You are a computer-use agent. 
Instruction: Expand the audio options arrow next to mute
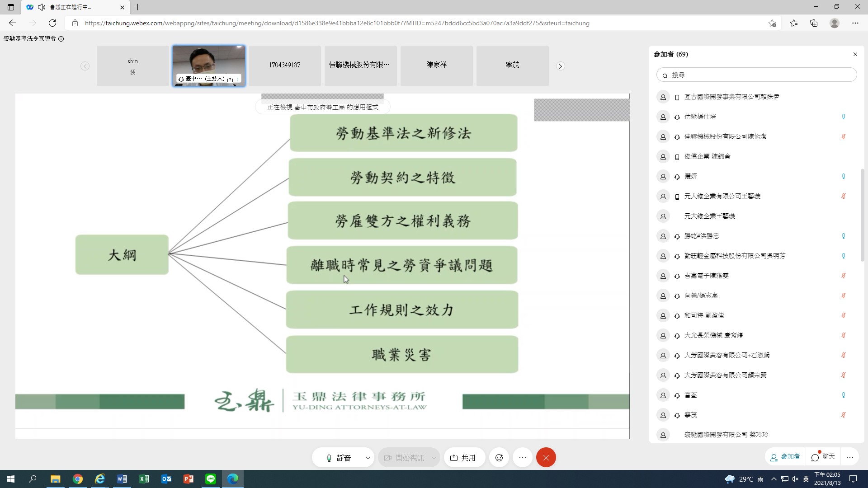click(368, 458)
